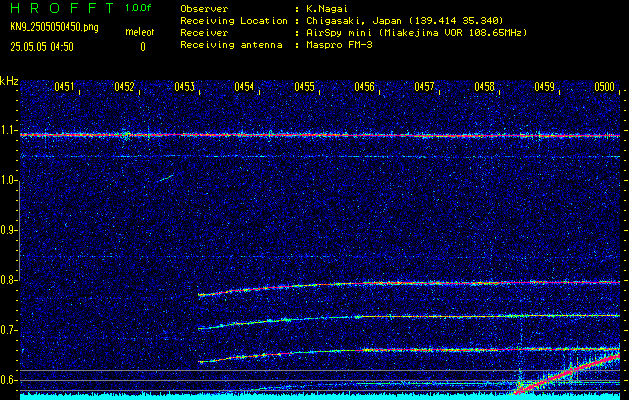Click the AirSpy mini receiver description
Viewport: 629px width, 400px height.
[x=416, y=33]
